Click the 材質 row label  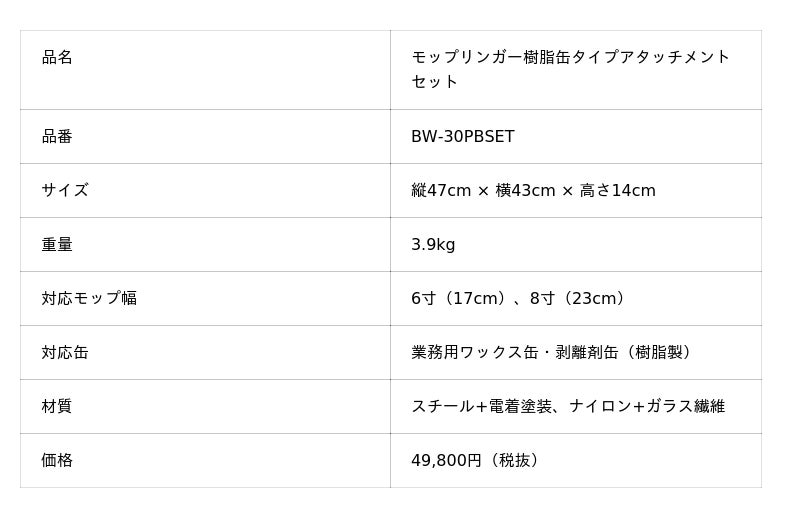pos(57,407)
